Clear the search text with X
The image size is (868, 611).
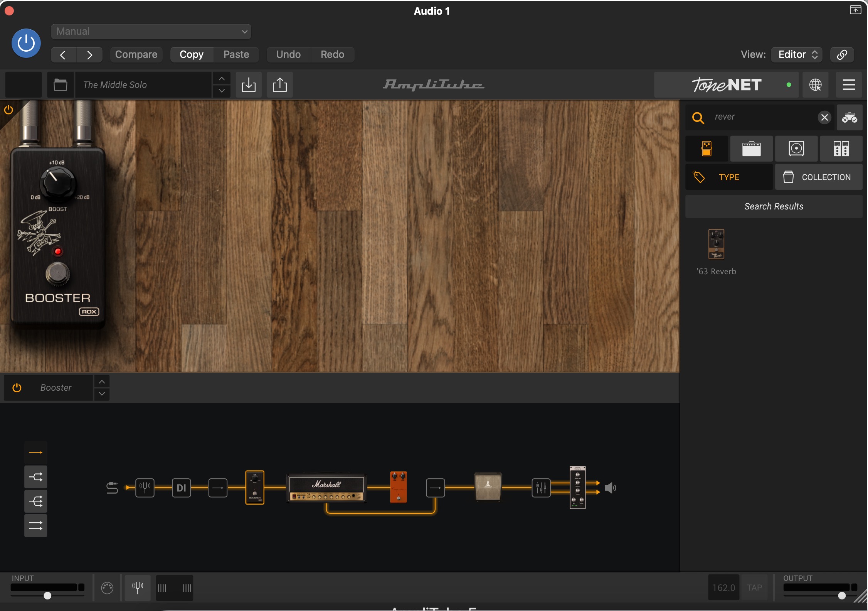pyautogui.click(x=824, y=117)
